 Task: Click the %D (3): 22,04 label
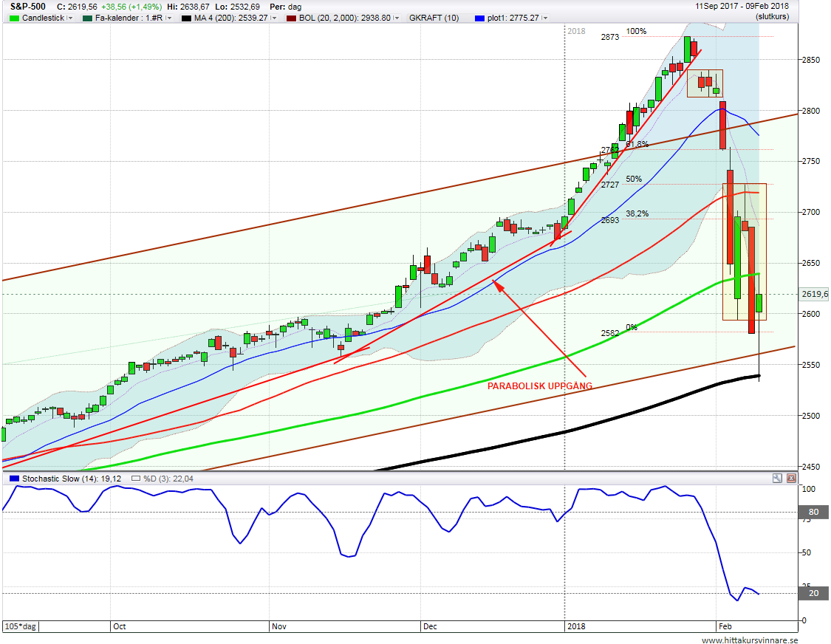click(x=168, y=479)
